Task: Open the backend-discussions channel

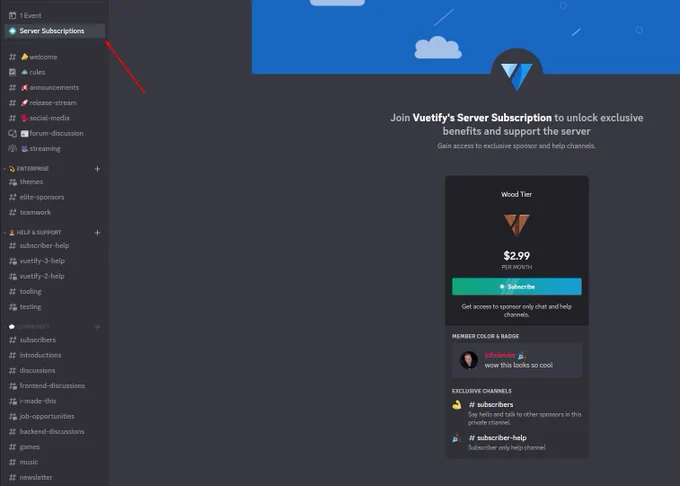Action: point(54,431)
